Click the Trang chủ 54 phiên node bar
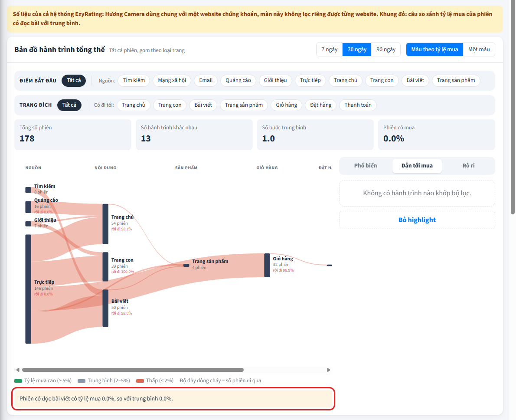 [105, 224]
